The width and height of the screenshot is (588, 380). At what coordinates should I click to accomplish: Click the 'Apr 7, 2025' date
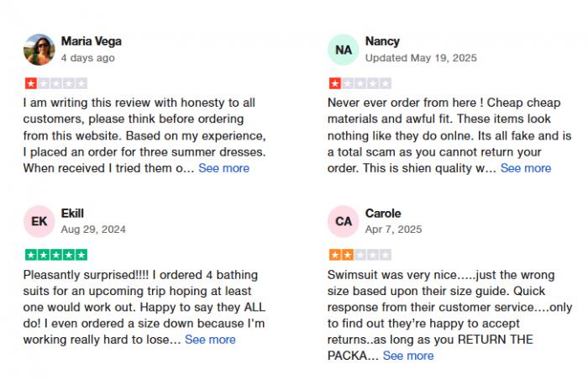pos(394,229)
